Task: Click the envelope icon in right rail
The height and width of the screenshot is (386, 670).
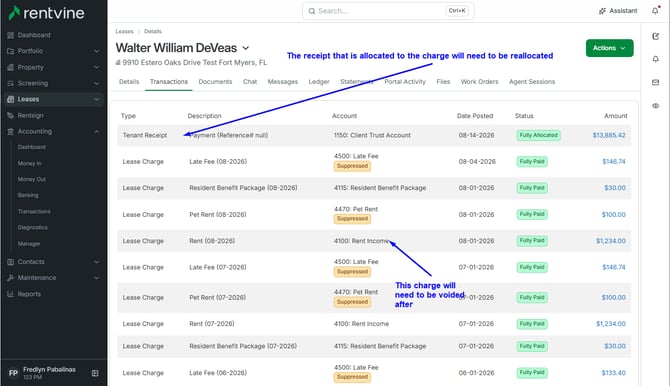Action: point(655,83)
